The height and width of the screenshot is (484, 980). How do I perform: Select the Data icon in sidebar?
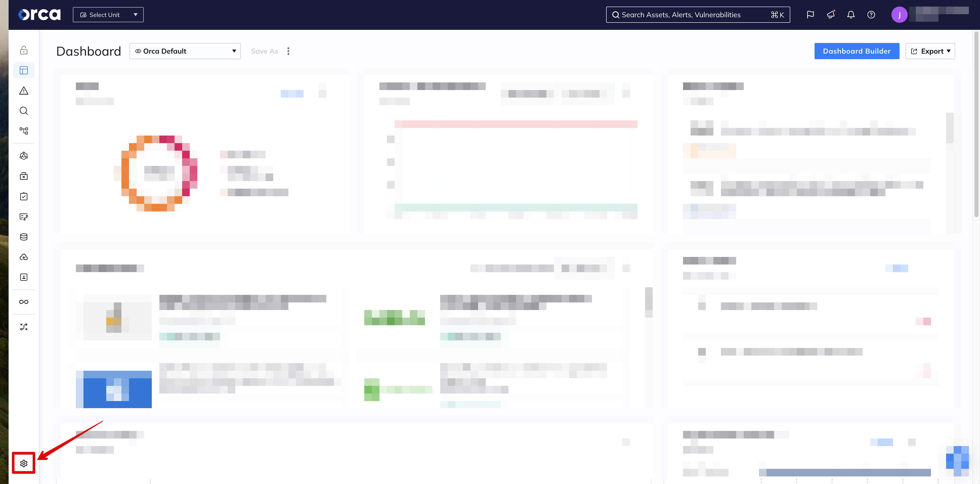coord(24,236)
